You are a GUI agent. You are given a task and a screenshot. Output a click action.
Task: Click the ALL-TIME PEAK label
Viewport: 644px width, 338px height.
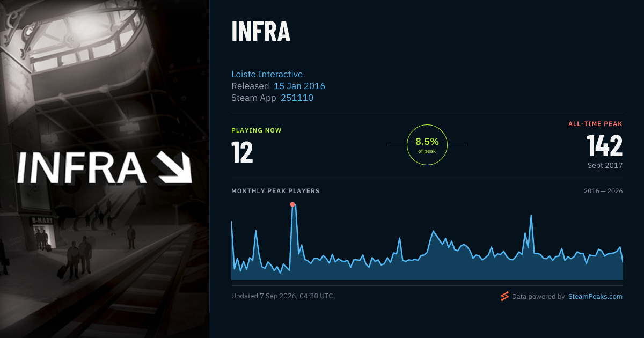(x=596, y=124)
